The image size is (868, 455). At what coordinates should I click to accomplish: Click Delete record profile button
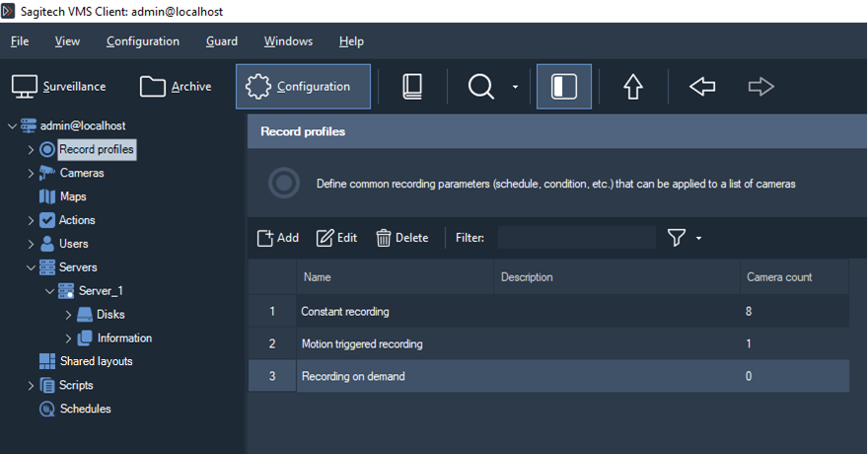click(x=401, y=238)
